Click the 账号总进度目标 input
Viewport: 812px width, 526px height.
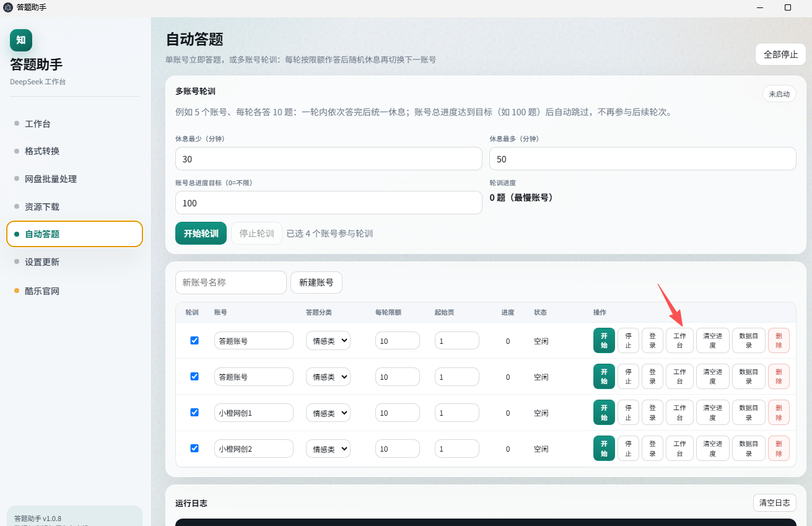(328, 203)
